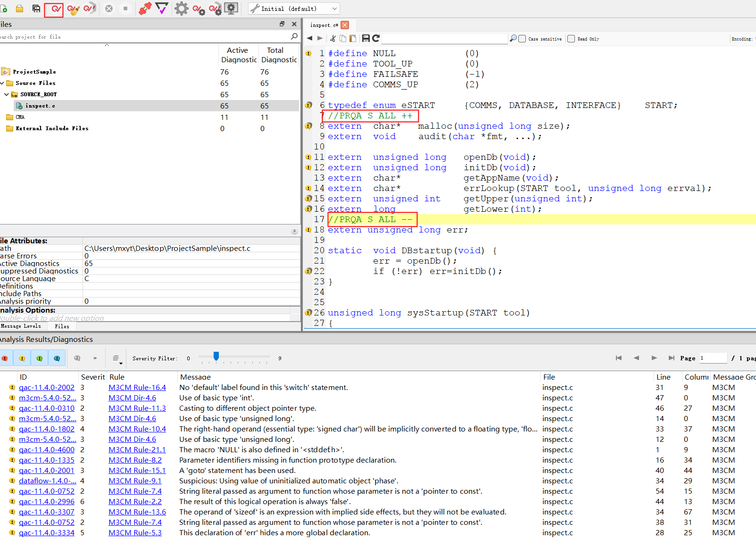This screenshot has height=539, width=756.
Task: Enable the Case sensitive checkbox
Action: (x=523, y=39)
